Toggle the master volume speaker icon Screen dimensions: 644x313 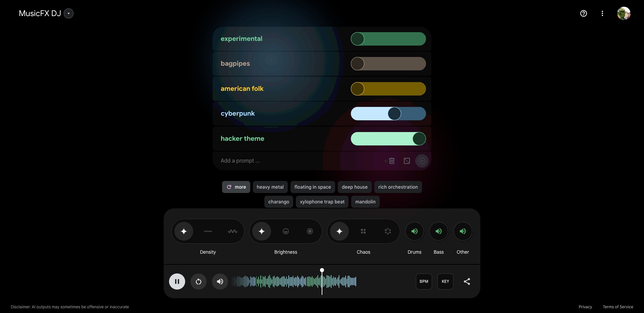220,281
